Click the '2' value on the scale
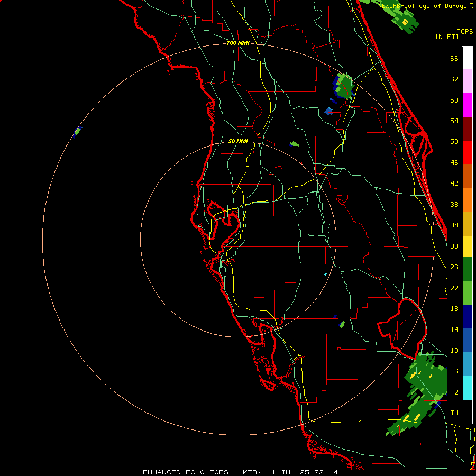This screenshot has width=476, height=476. coord(456,392)
